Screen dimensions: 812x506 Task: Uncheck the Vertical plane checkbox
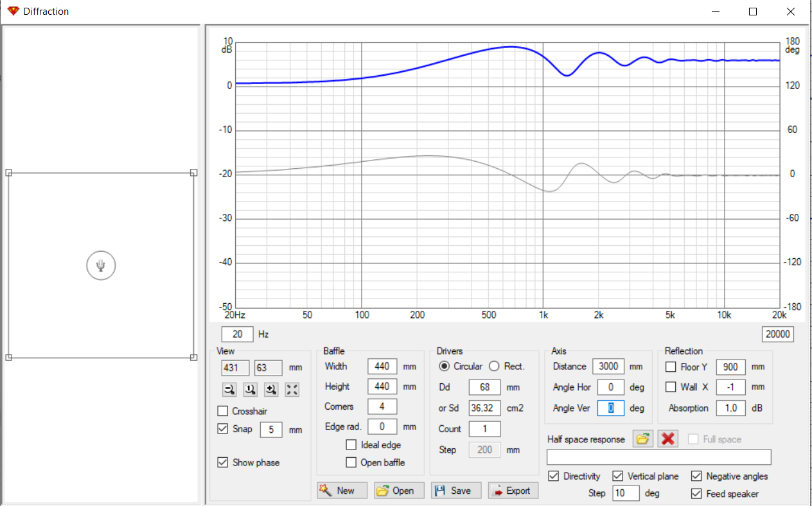pyautogui.click(x=618, y=476)
